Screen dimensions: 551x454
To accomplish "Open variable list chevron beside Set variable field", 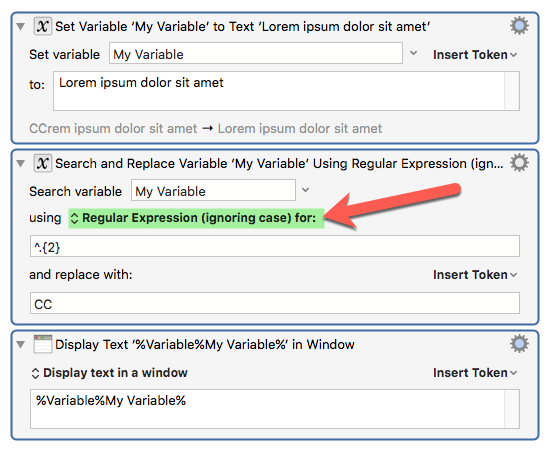I will tap(414, 53).
